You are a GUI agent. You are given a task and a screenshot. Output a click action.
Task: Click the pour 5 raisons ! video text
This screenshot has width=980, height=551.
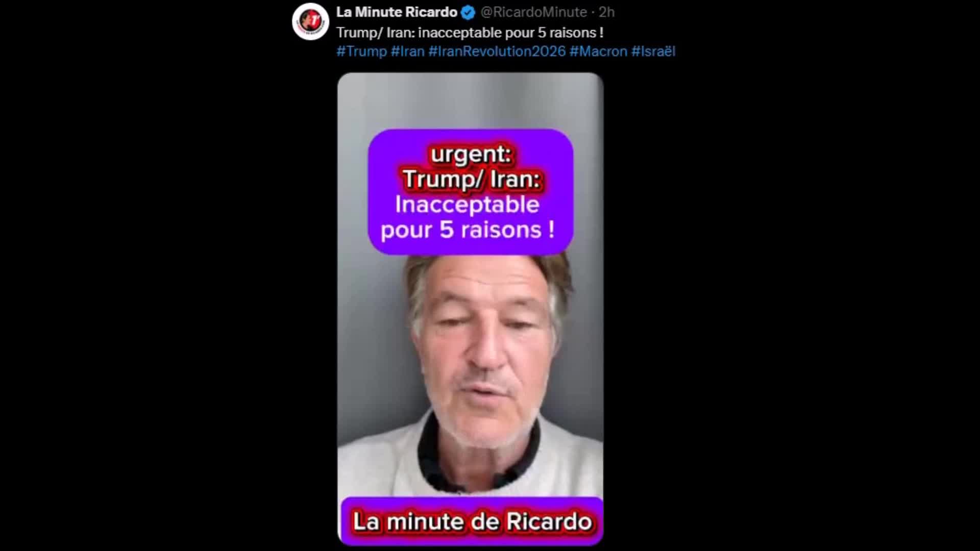click(468, 230)
